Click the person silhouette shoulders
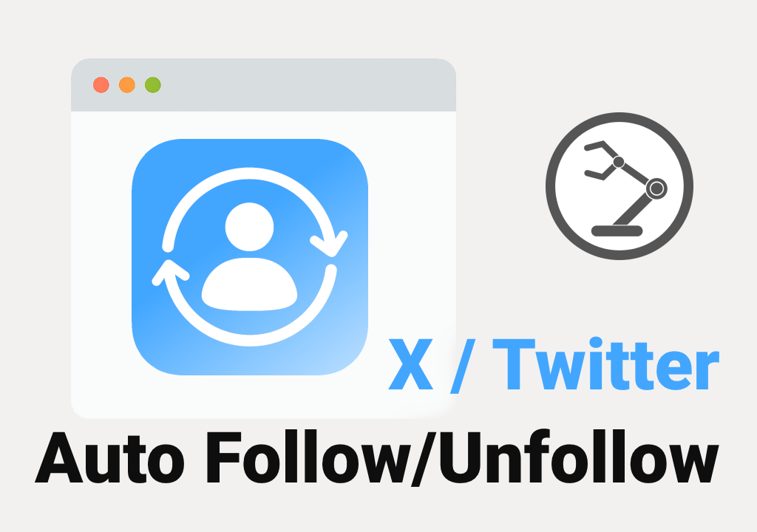 coord(249,284)
